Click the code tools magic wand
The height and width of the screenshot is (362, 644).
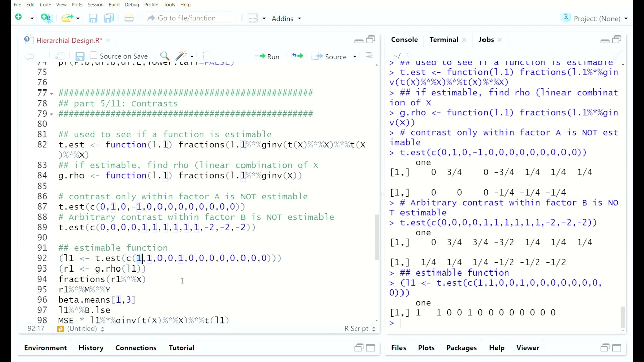(x=181, y=56)
